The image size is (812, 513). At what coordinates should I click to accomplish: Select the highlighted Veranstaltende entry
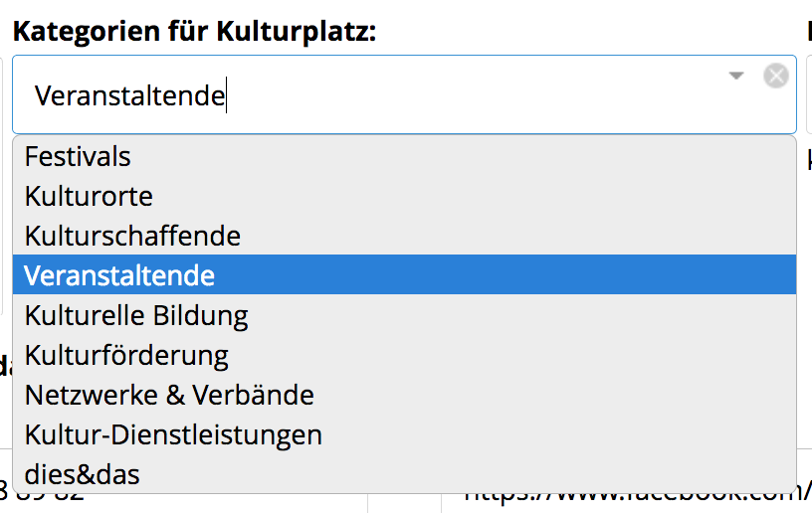tap(404, 274)
